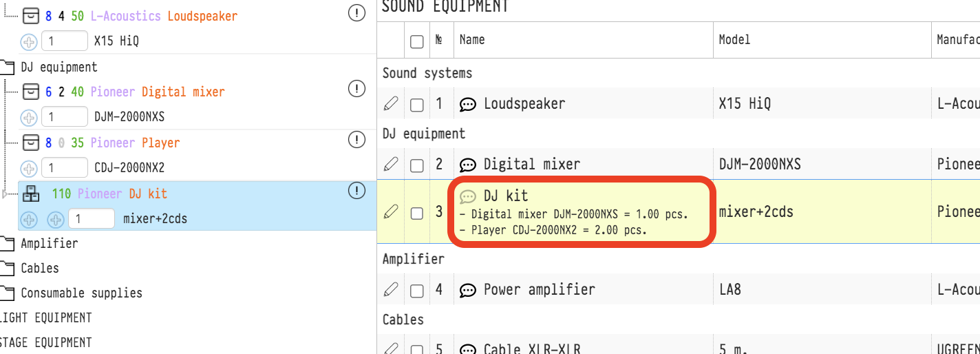Open the STAGE EQUIPMENT section

pyautogui.click(x=45, y=342)
